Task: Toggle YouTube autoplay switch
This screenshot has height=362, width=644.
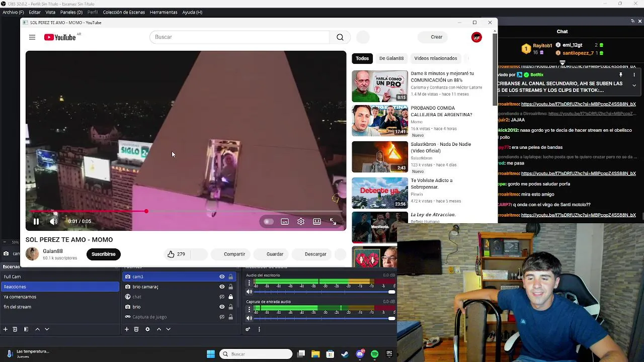Action: tap(268, 222)
